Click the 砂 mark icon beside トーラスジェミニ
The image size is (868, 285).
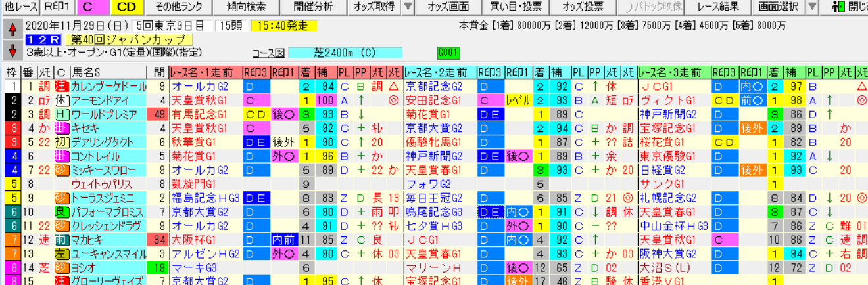61,198
